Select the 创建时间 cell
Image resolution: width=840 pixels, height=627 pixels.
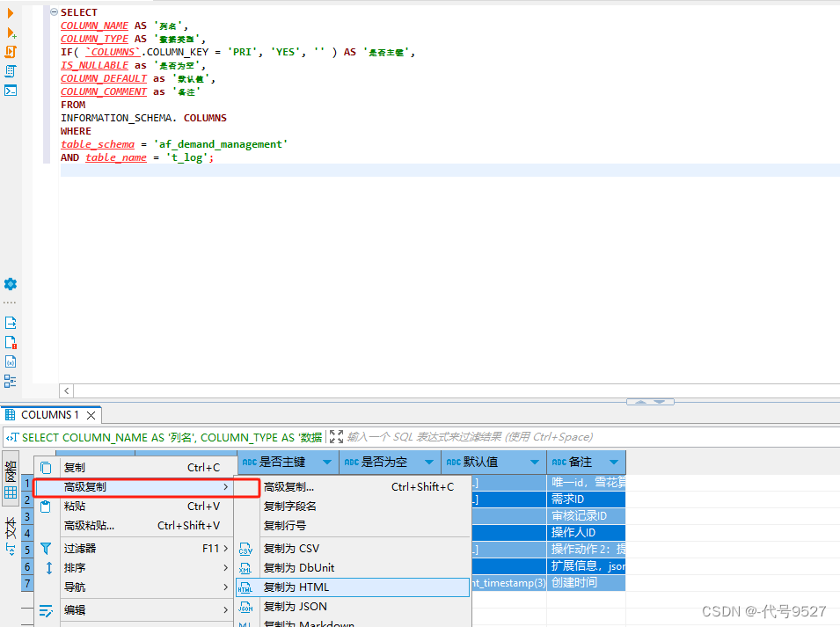point(586,582)
